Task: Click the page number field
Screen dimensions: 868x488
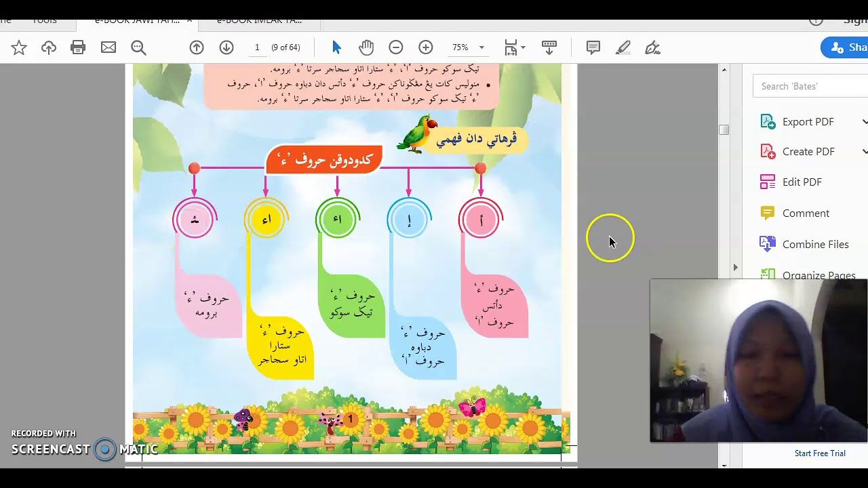Action: pos(257,47)
